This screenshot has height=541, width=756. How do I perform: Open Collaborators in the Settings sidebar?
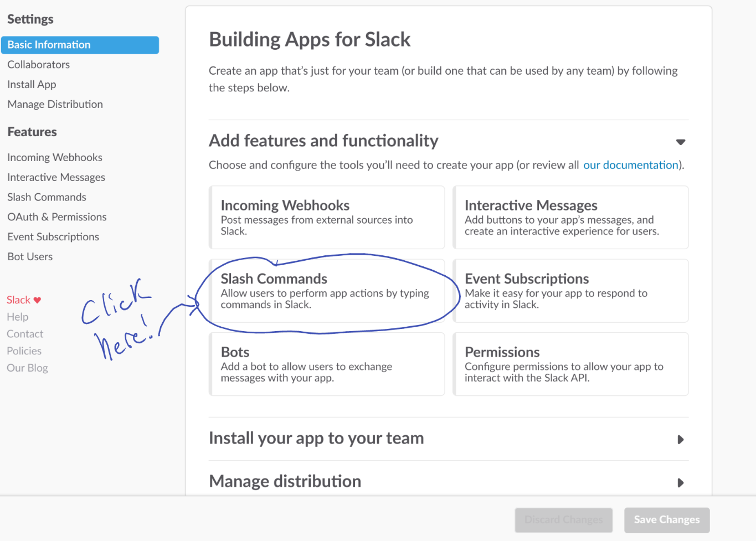[x=39, y=65]
